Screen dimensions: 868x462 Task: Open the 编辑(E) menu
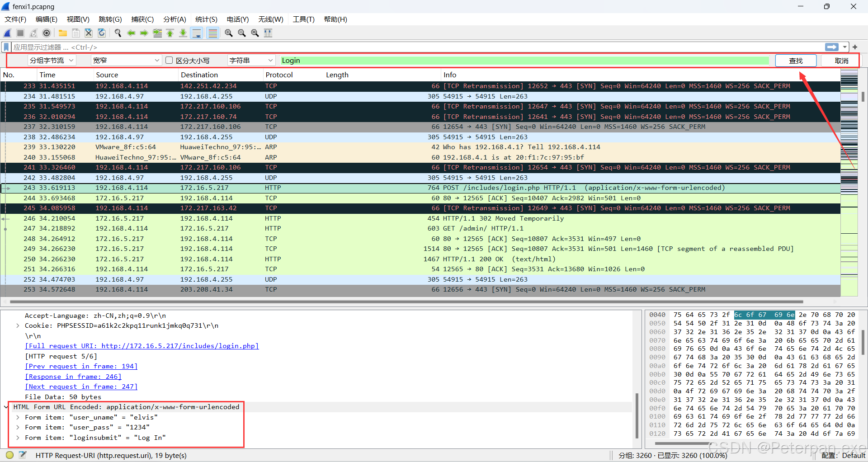[47, 19]
